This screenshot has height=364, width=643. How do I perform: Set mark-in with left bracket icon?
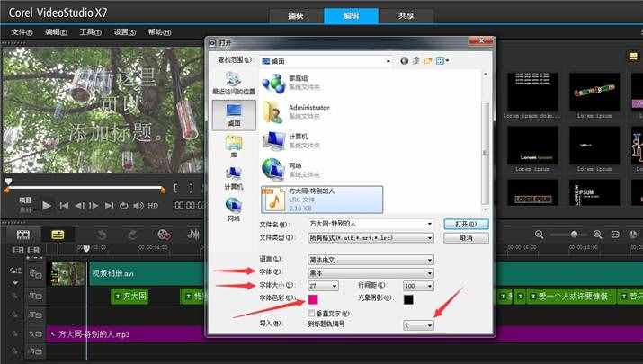point(176,188)
